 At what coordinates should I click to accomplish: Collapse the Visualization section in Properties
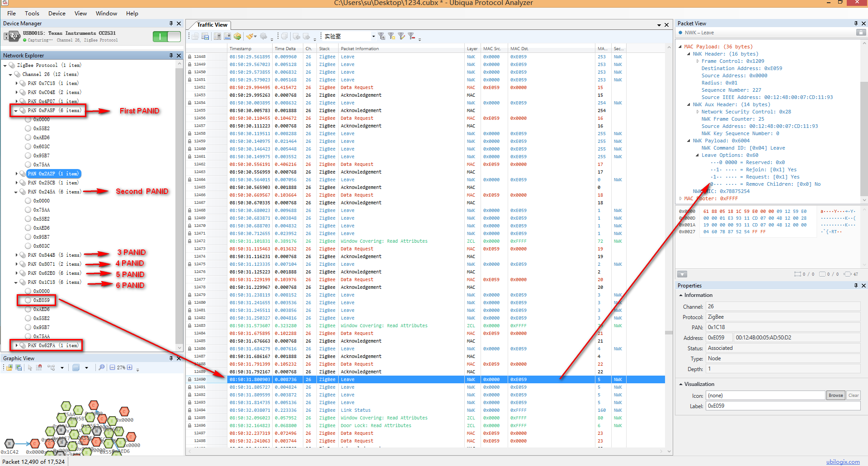[x=680, y=384]
